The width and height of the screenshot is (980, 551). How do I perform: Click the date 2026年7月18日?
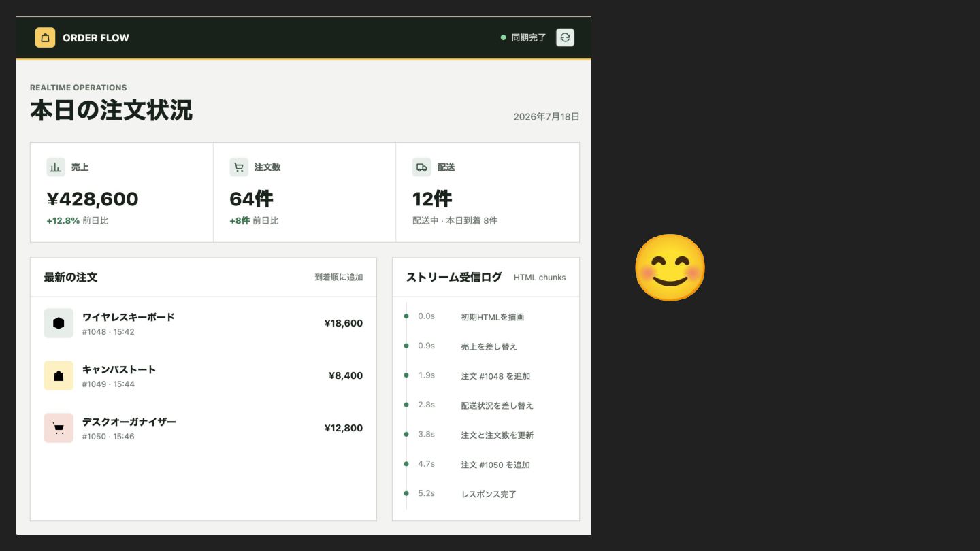coord(546,117)
